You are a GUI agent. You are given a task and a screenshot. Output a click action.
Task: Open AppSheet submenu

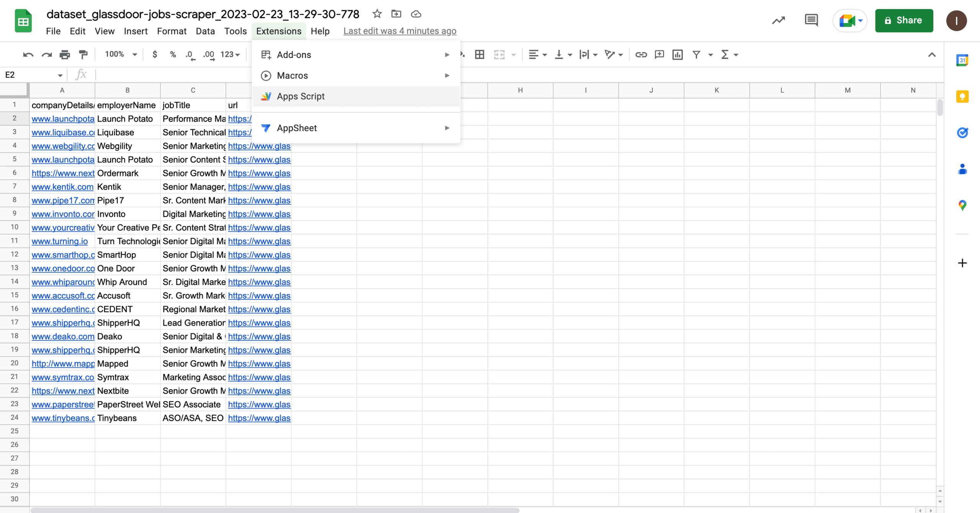coord(356,128)
